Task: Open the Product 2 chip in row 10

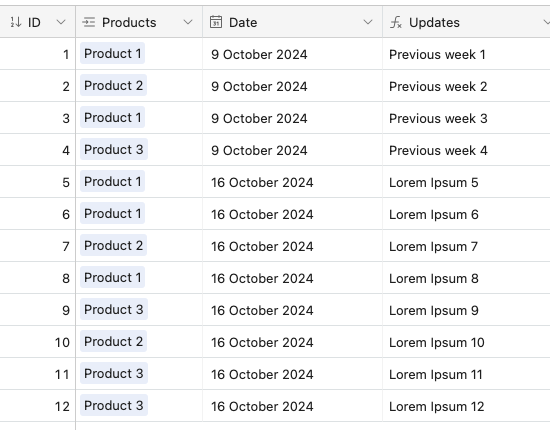Action: pos(113,341)
